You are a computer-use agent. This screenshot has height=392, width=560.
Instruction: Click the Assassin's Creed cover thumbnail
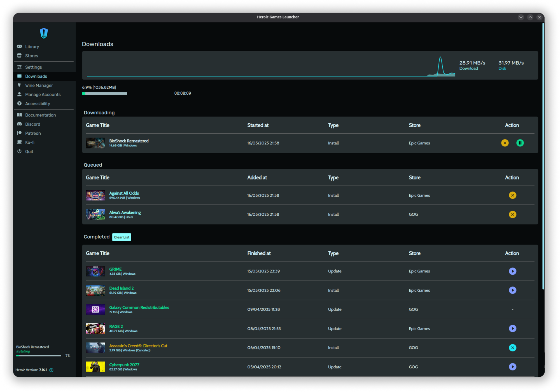tap(95, 348)
